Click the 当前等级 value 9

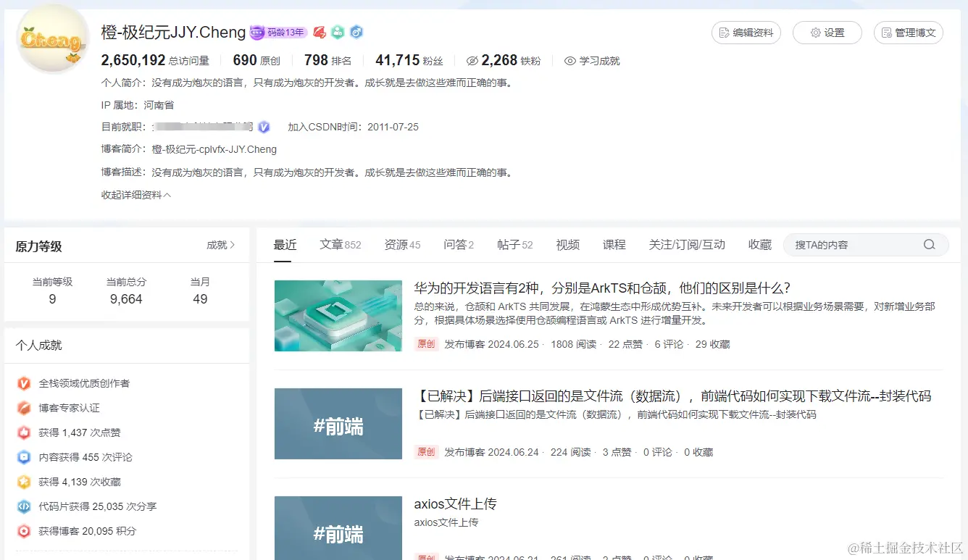point(52,299)
